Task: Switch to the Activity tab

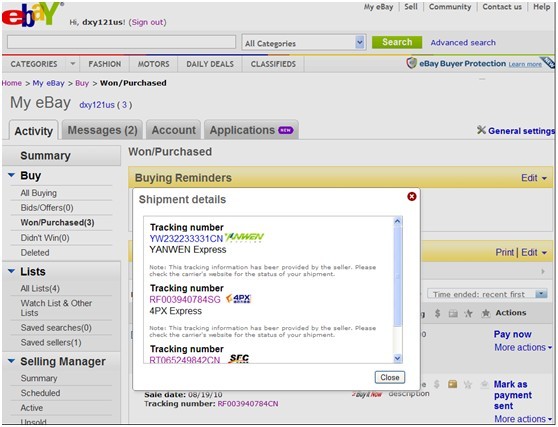Action: [33, 131]
